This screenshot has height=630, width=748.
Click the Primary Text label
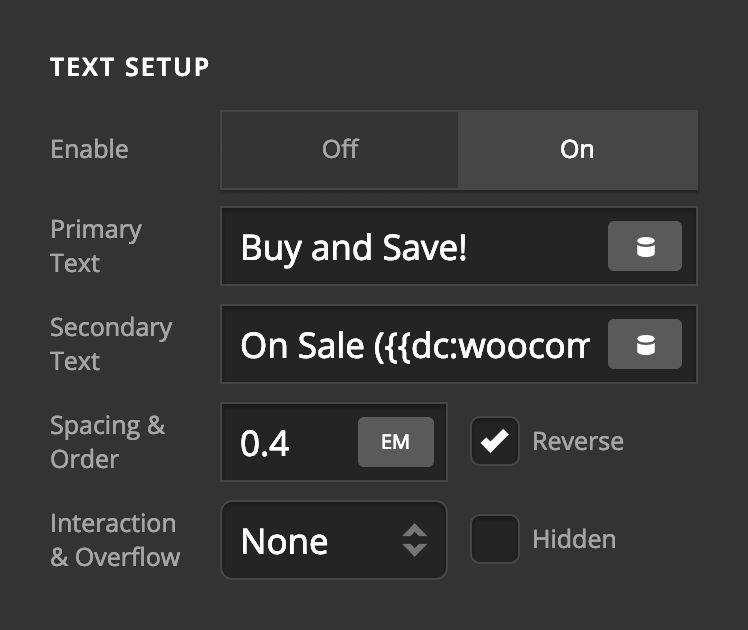point(96,246)
